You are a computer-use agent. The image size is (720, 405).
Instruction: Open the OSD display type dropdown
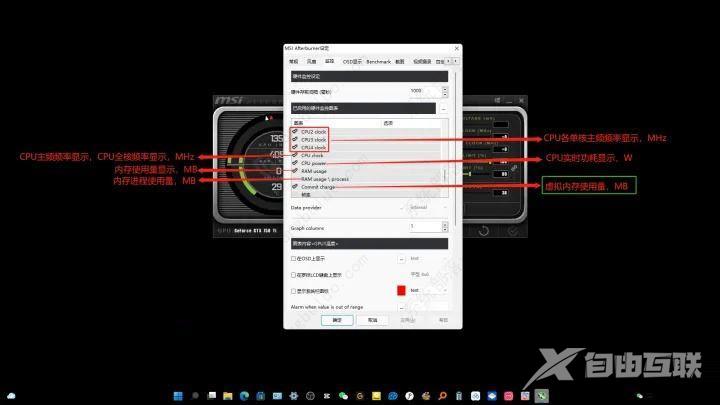[428, 259]
